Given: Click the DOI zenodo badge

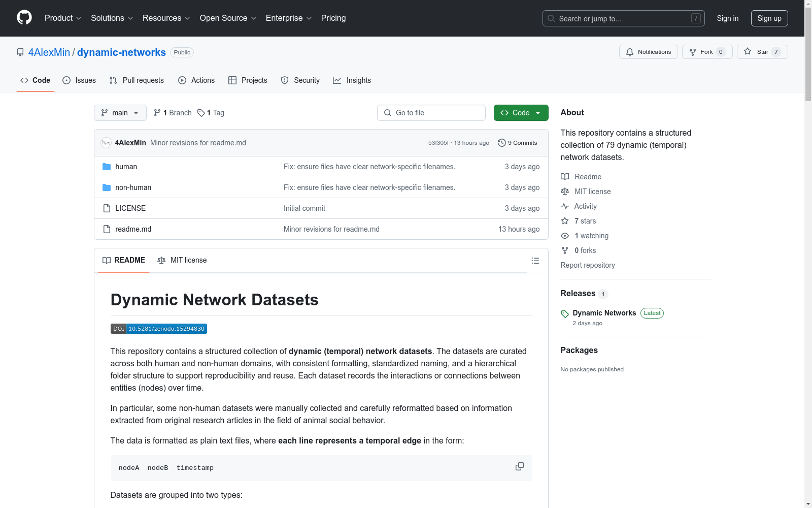Looking at the screenshot, I should pyautogui.click(x=159, y=329).
